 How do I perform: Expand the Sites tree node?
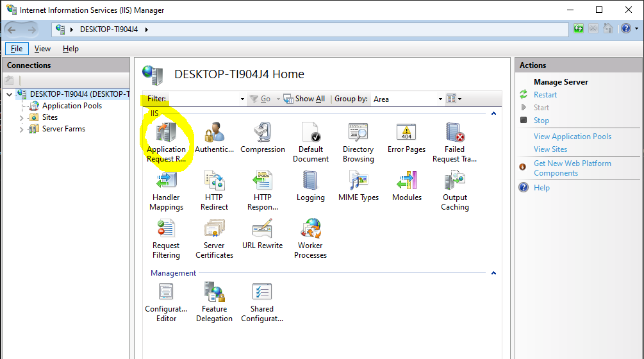(21, 117)
